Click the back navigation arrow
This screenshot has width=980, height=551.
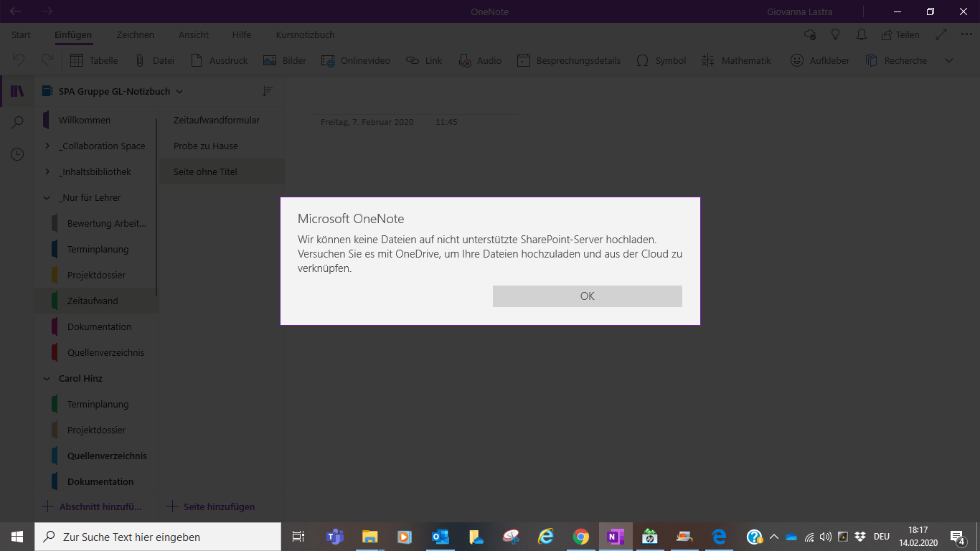pos(15,11)
